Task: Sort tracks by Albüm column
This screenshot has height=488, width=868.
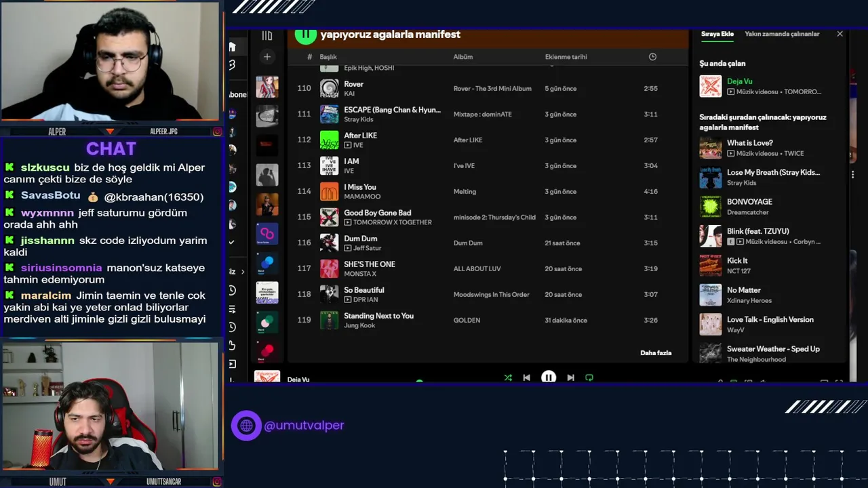Action: 463,57
